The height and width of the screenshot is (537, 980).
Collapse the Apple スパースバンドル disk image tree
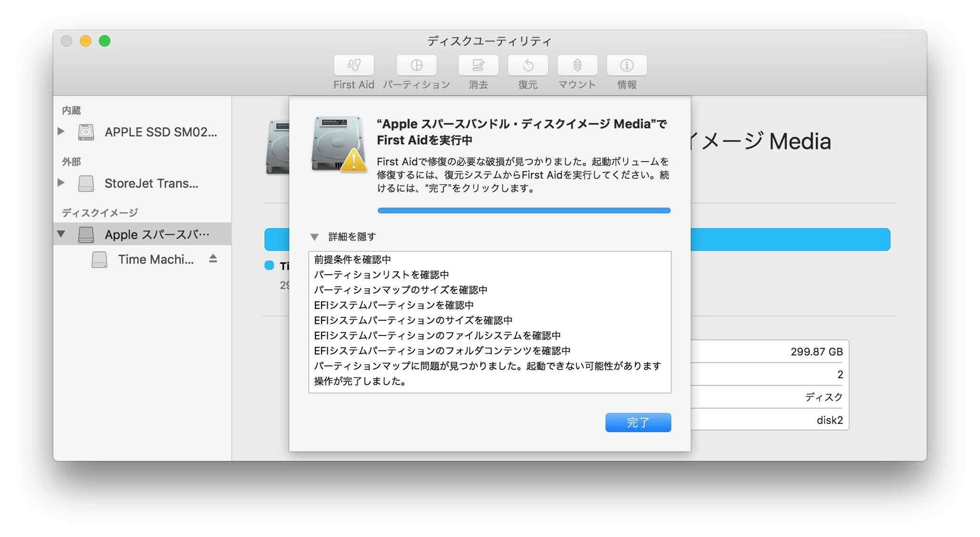pyautogui.click(x=61, y=234)
